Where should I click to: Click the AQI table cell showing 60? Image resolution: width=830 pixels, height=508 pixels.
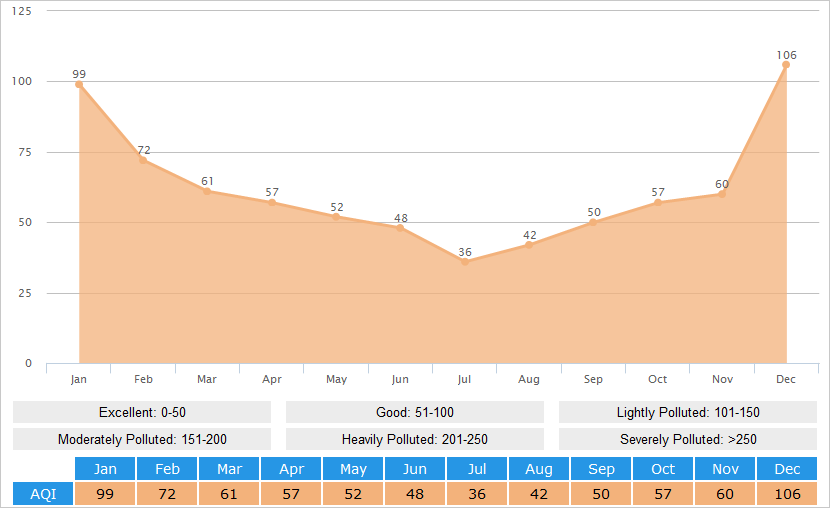[x=725, y=494]
